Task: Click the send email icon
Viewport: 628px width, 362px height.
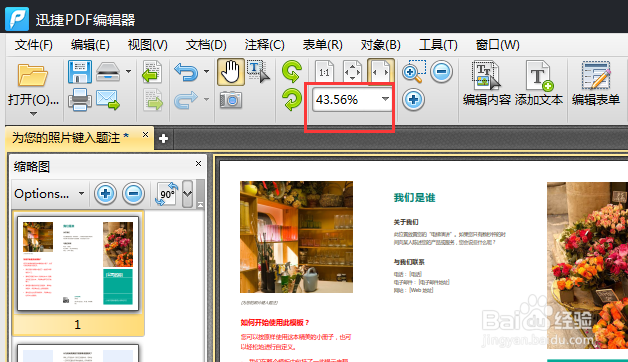Action: (x=108, y=100)
